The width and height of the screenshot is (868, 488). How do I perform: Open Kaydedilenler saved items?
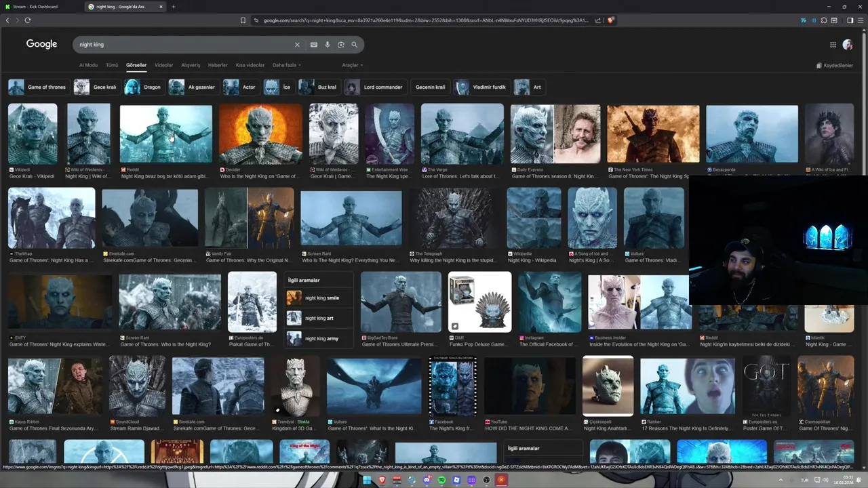pos(834,66)
